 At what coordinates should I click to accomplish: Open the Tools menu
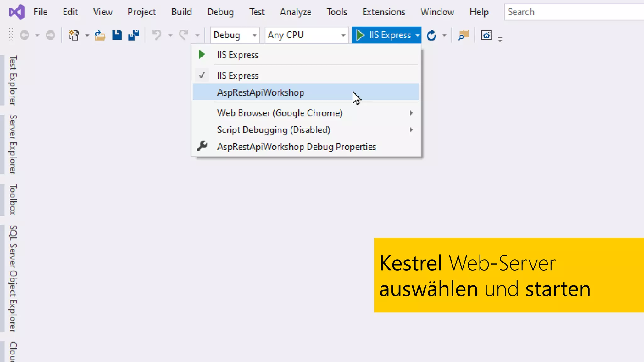pos(337,12)
